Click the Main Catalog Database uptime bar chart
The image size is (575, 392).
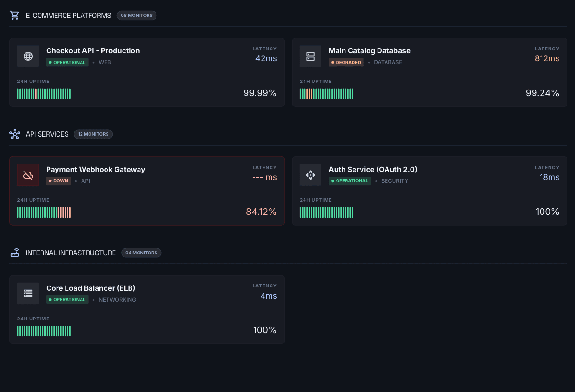click(327, 94)
